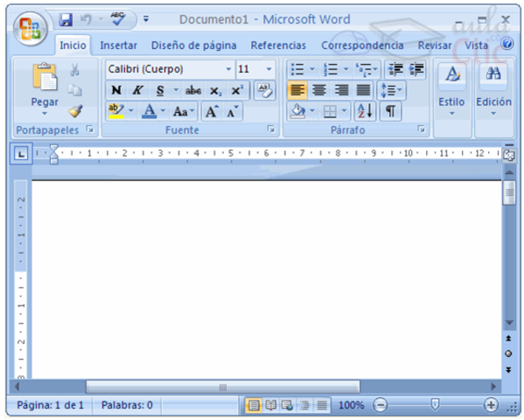Screen dimensions: 524x420
Task: Undo the last action
Action: pyautogui.click(x=87, y=20)
